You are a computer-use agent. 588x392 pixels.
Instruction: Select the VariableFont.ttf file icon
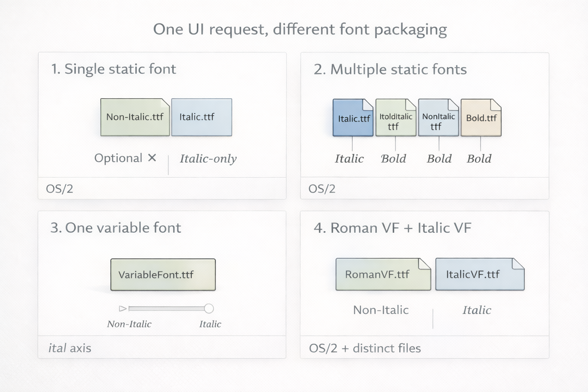pos(163,274)
